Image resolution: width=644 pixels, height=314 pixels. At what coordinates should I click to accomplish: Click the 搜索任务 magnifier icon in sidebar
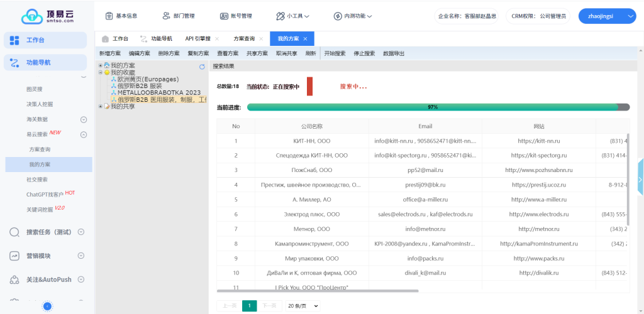point(15,232)
